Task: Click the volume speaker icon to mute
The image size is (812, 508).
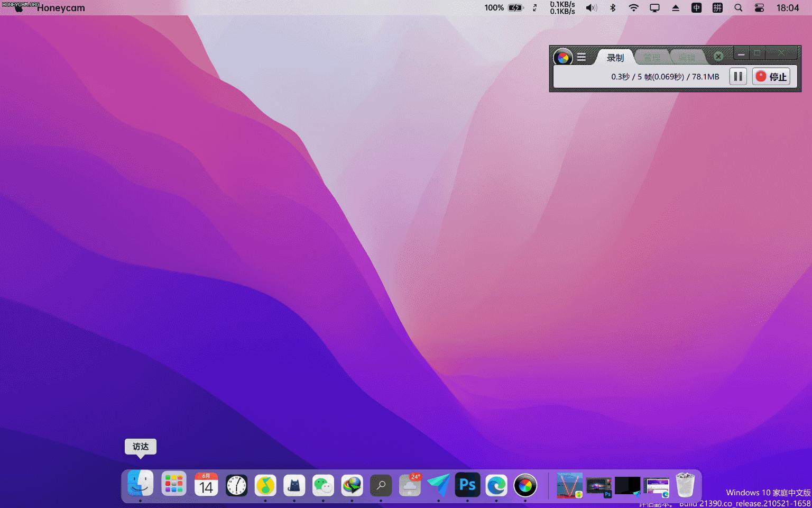Action: coord(591,8)
